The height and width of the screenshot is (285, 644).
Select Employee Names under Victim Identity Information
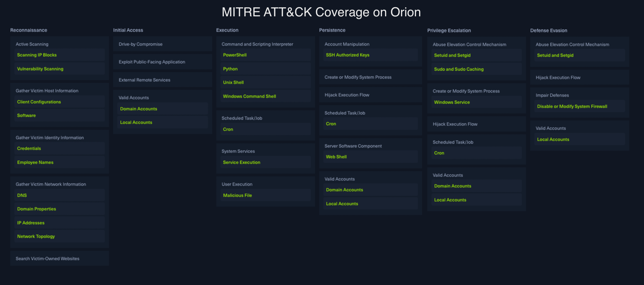(x=35, y=162)
